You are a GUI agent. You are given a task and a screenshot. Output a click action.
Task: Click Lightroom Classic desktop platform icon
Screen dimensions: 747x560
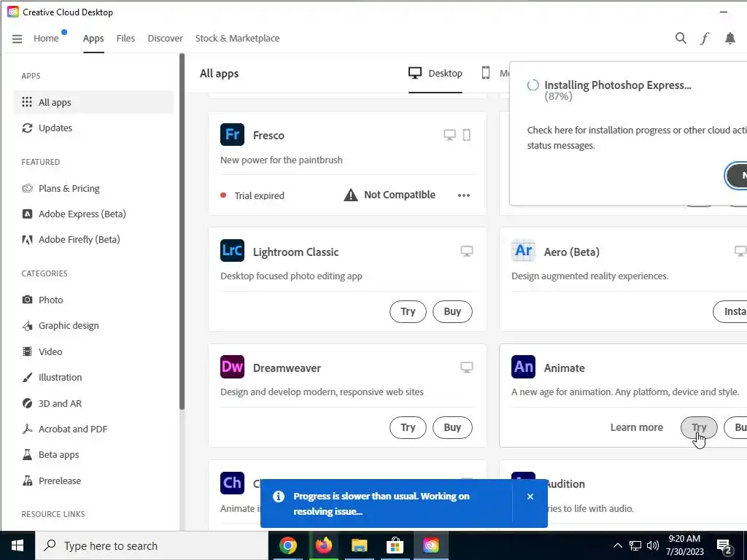[x=467, y=251]
